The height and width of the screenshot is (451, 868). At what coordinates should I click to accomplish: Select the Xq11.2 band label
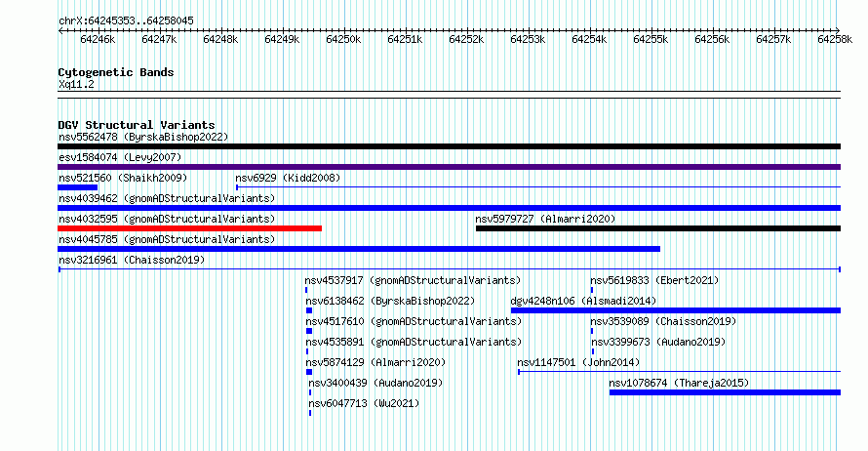pos(76,85)
